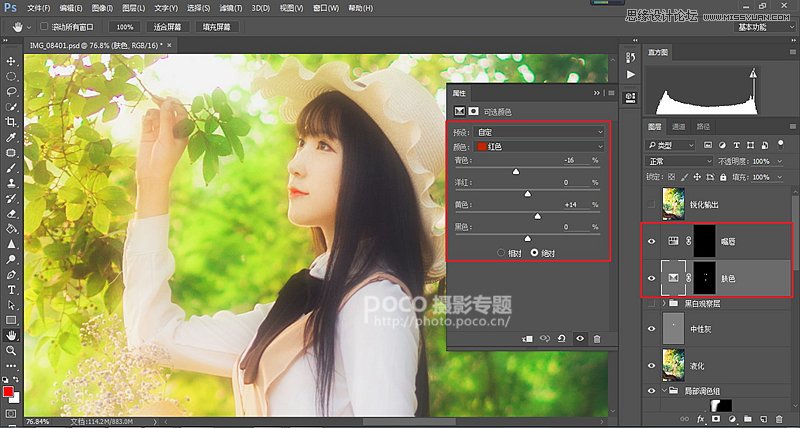The image size is (800, 428).
Task: Open the 颜色 colors dropdown showing 红色
Action: click(539, 147)
